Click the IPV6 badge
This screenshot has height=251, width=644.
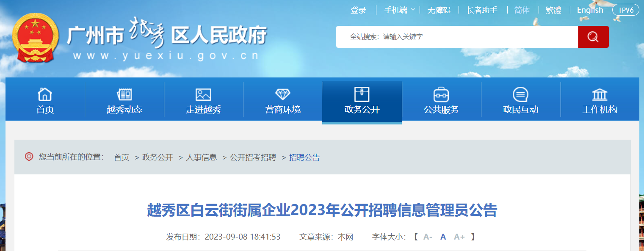click(x=626, y=10)
